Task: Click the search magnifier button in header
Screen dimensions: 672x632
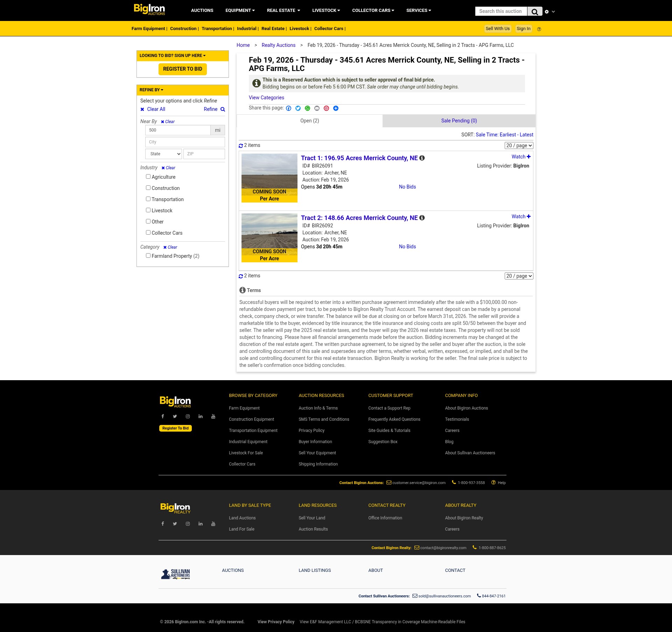Action: pos(534,12)
